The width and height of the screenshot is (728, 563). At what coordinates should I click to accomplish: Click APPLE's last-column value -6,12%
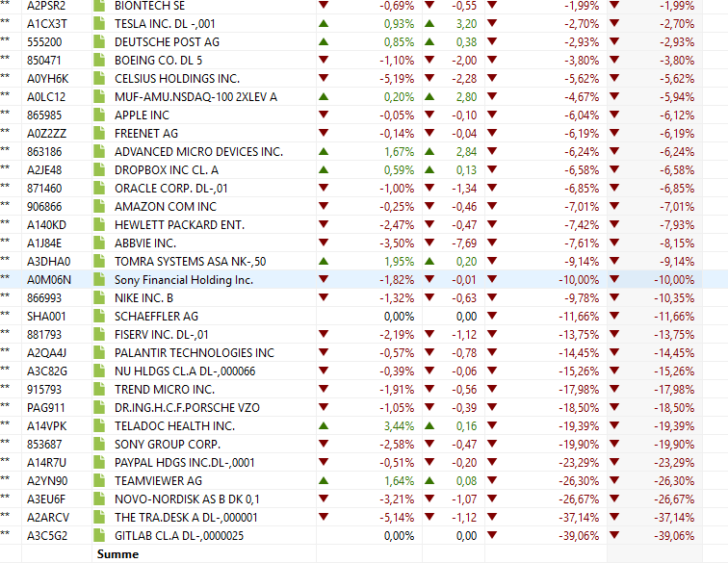[677, 115]
